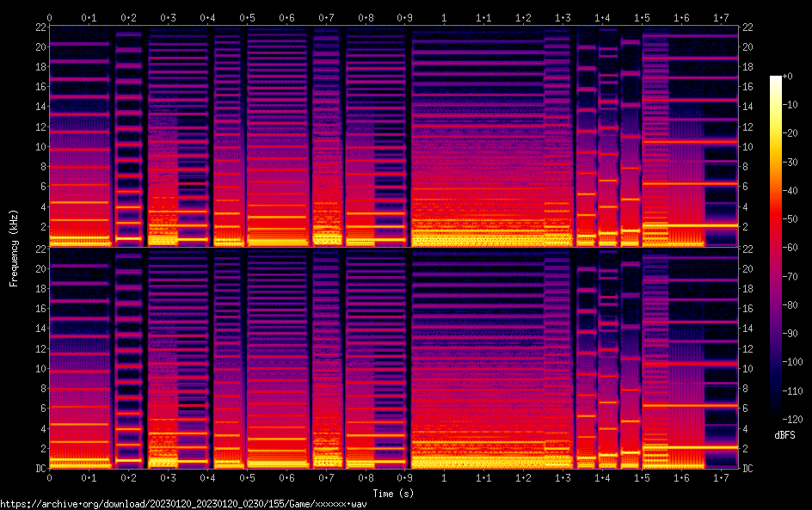Open the archive.org URL at the bottom
This screenshot has width=812, height=510.
coord(183,504)
